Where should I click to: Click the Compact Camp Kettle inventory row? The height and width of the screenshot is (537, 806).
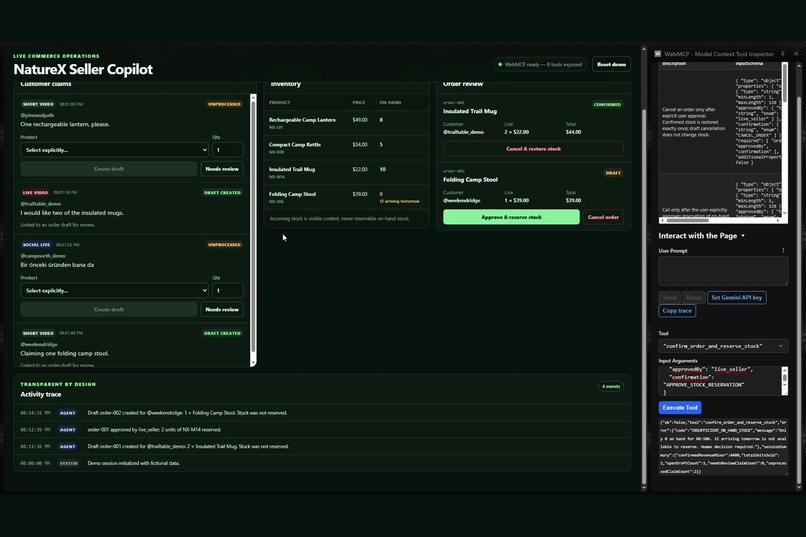click(346, 148)
